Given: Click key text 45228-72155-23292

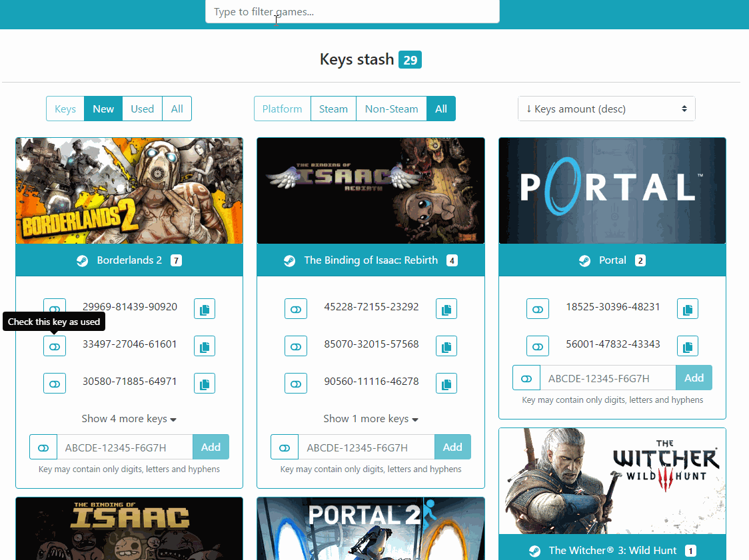Looking at the screenshot, I should [x=371, y=306].
